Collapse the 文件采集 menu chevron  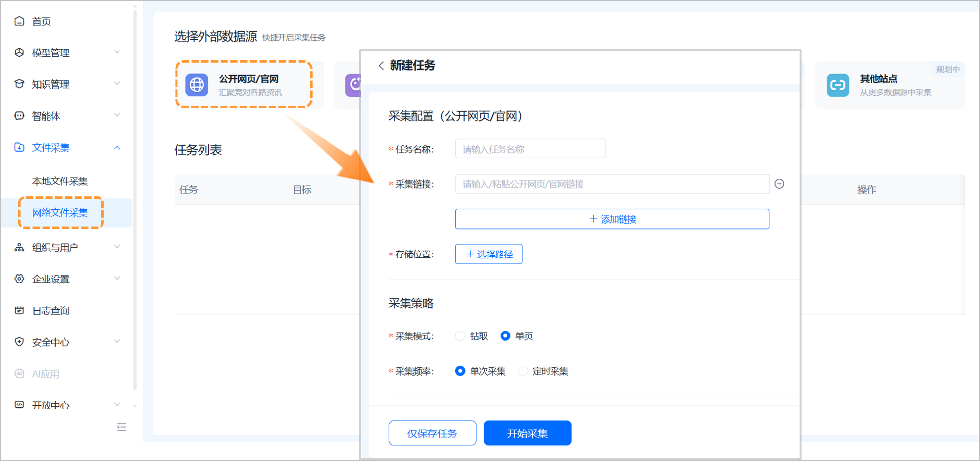click(117, 147)
